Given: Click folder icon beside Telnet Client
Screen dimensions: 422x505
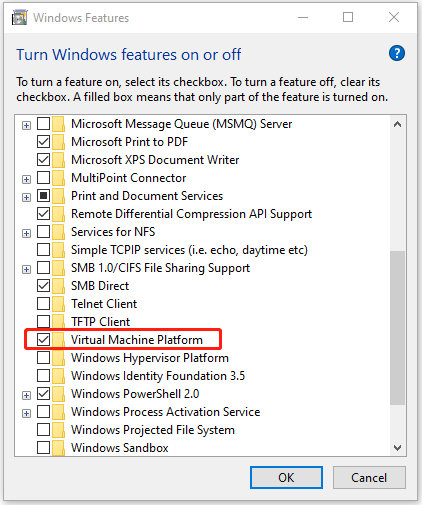Looking at the screenshot, I should pyautogui.click(x=59, y=304).
